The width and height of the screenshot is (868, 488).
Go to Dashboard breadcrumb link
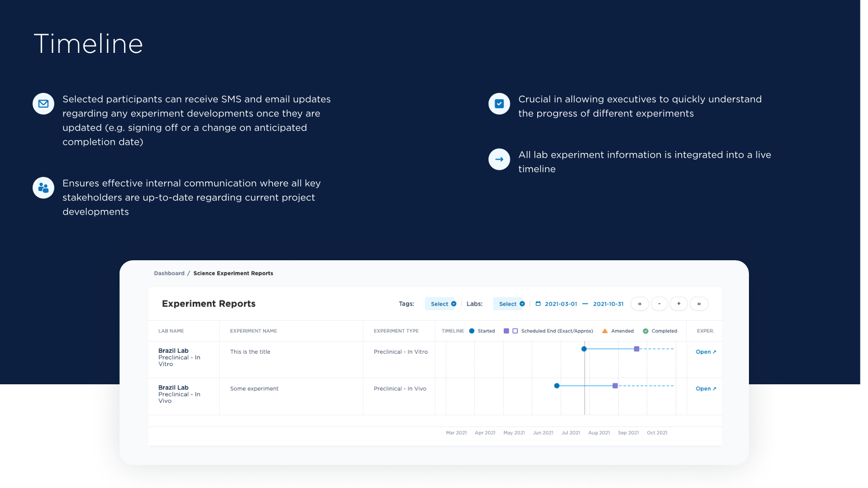[169, 273]
